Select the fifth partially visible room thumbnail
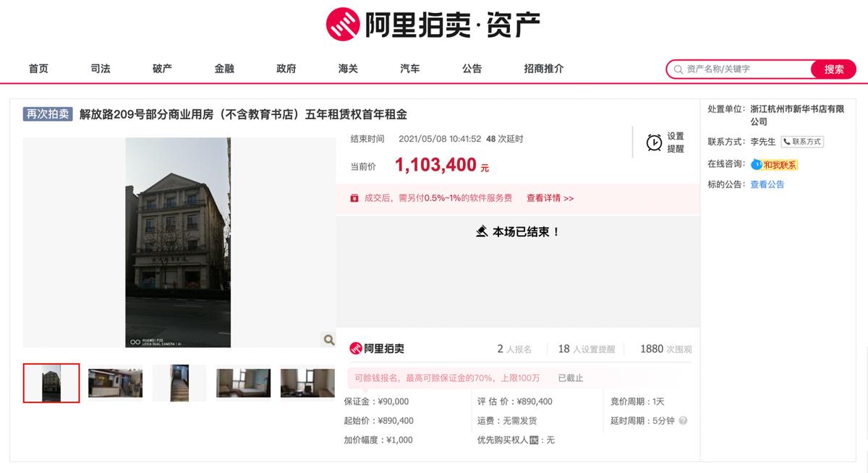 point(308,383)
